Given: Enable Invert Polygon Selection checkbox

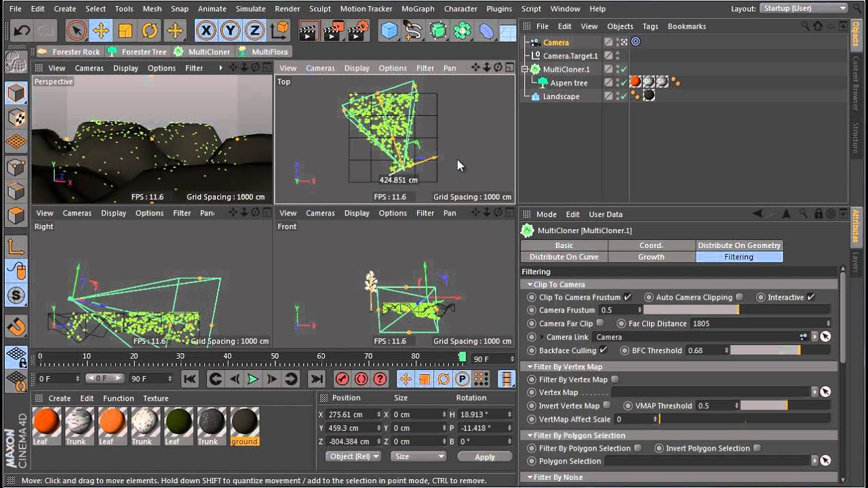Looking at the screenshot, I should point(757,448).
